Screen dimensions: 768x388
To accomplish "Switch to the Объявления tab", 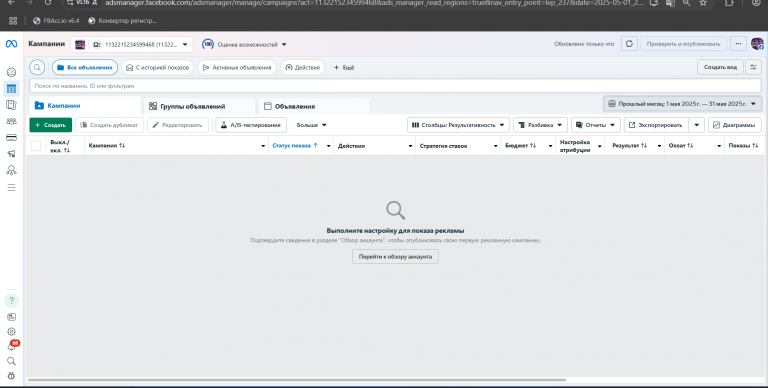I will (314, 106).
